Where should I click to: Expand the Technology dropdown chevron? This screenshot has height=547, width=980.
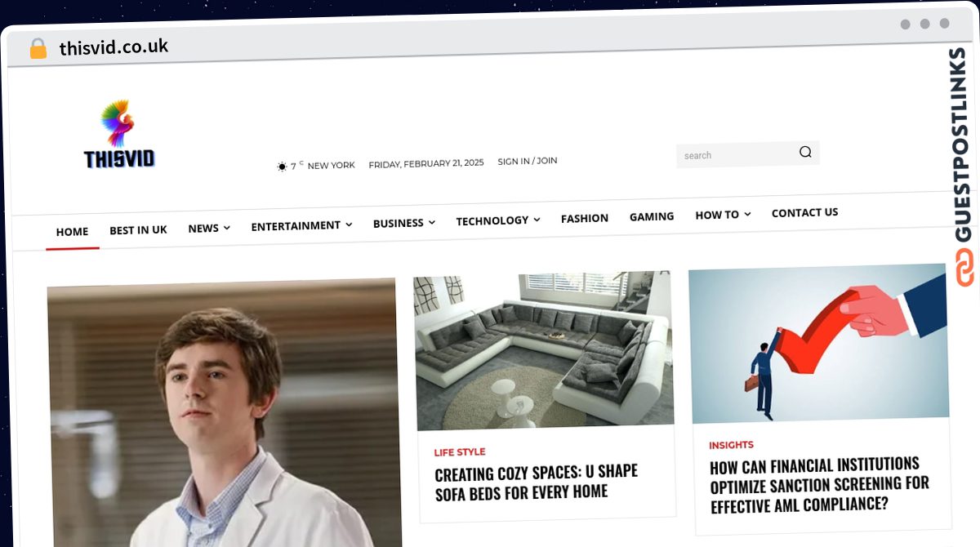click(x=537, y=220)
